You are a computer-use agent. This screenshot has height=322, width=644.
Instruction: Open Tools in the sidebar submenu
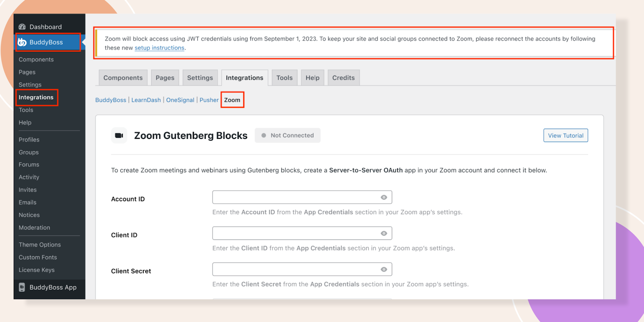point(26,110)
